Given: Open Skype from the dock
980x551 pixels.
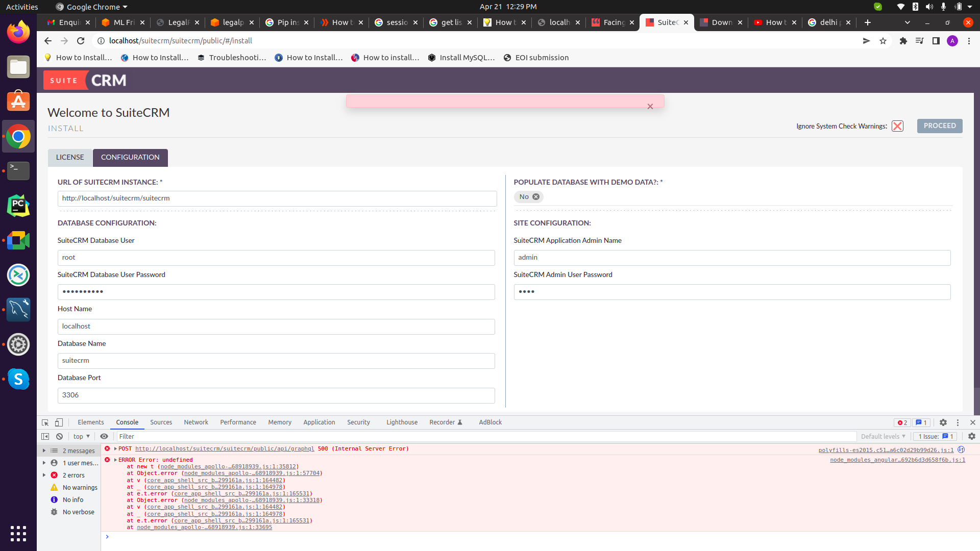Looking at the screenshot, I should [x=18, y=379].
